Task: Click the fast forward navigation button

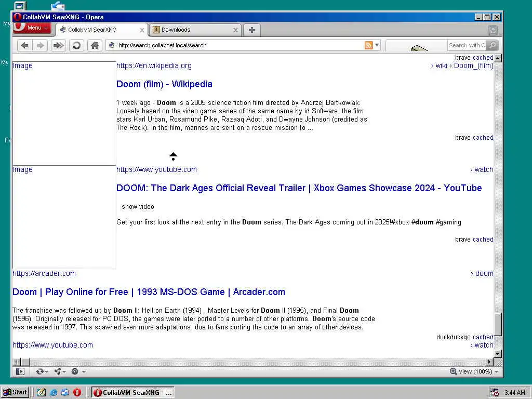Action: (x=58, y=45)
